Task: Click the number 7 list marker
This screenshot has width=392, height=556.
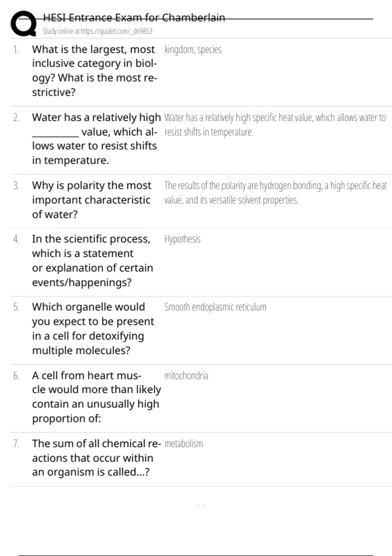Action: tap(16, 444)
